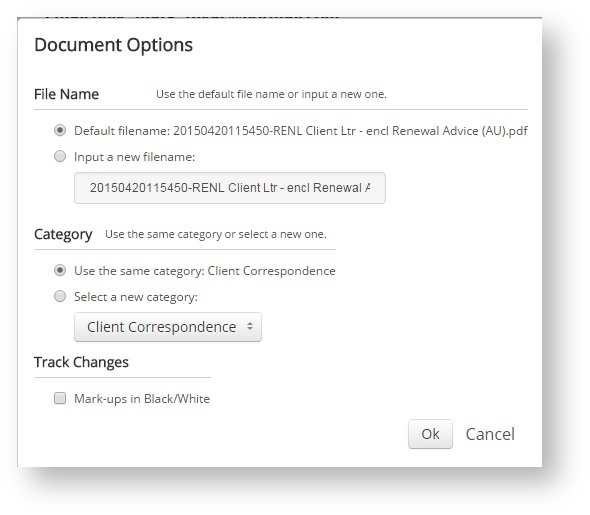Click 'Use the same category: Client Correspondence' label
The width and height of the screenshot is (590, 515).
pos(205,271)
